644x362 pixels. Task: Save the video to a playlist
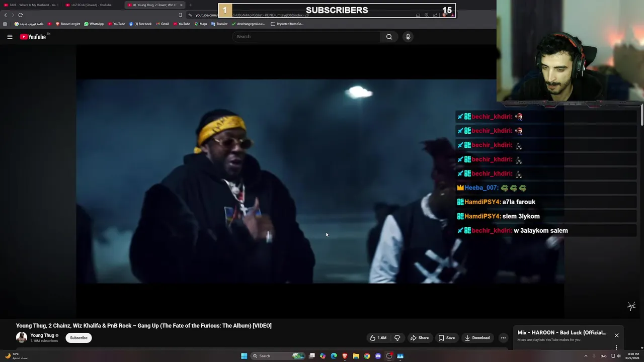[x=446, y=338]
